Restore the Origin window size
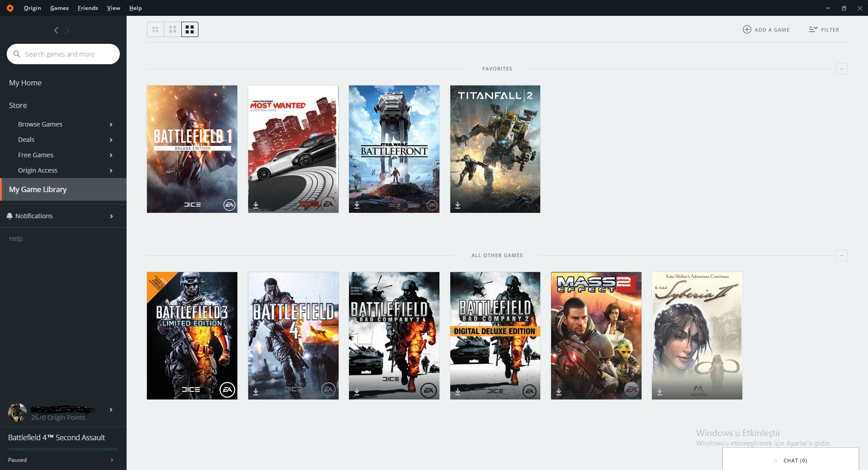 844,8
